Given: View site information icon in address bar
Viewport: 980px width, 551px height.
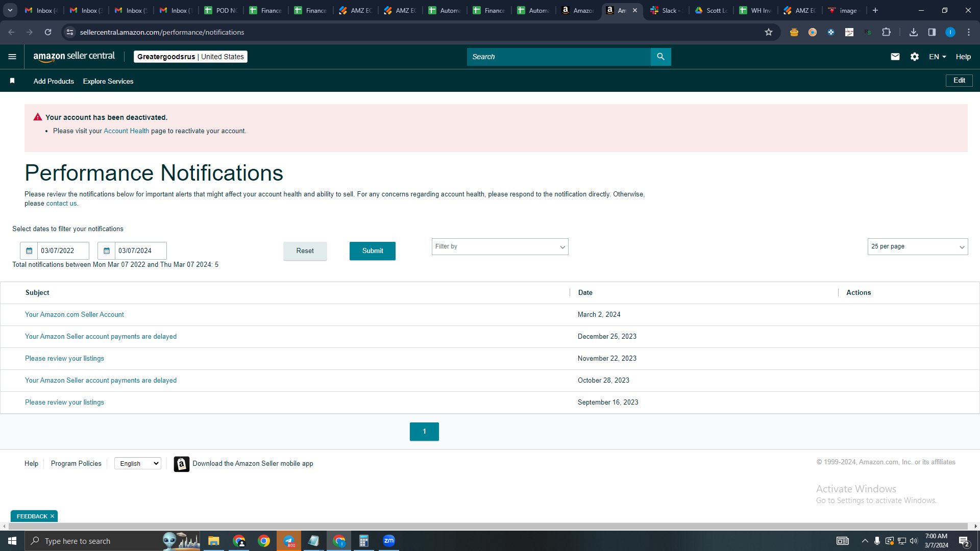Looking at the screenshot, I should click(70, 32).
